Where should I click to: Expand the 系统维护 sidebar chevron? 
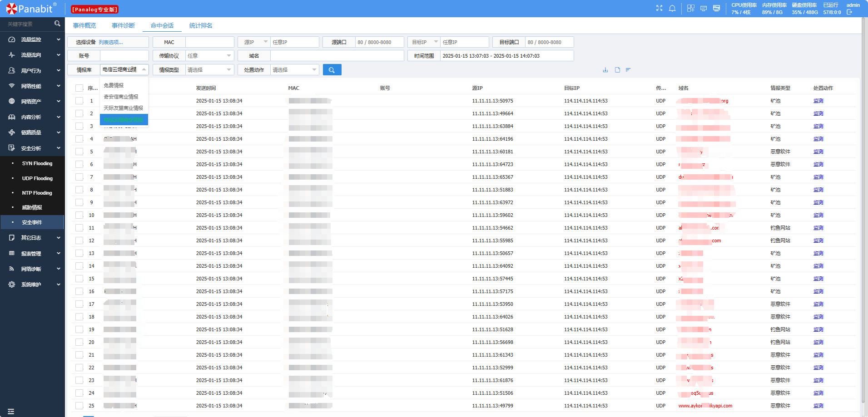(59, 285)
